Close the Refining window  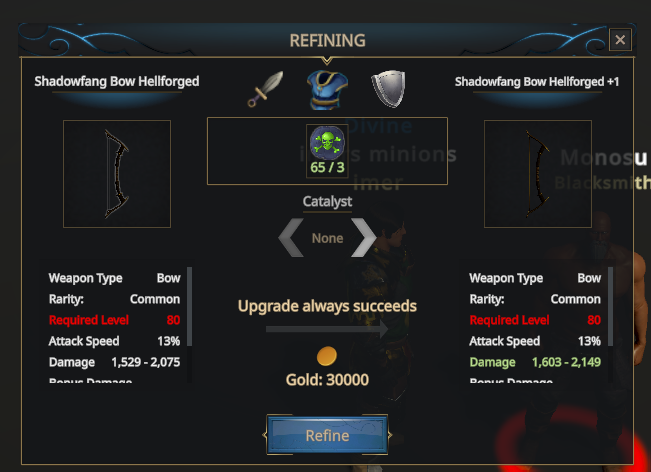click(620, 40)
